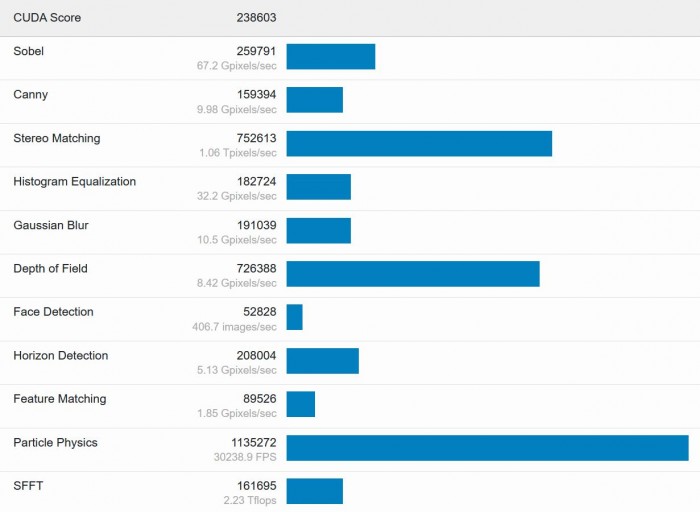Viewport: 700px width, 512px height.
Task: Click the Histogram Equalization label
Action: pyautogui.click(x=75, y=182)
